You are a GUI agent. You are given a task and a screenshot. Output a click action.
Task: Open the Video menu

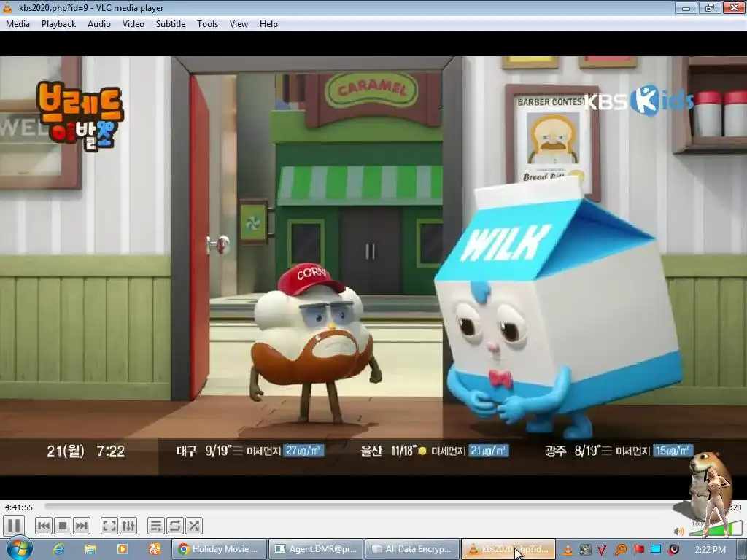pyautogui.click(x=133, y=24)
